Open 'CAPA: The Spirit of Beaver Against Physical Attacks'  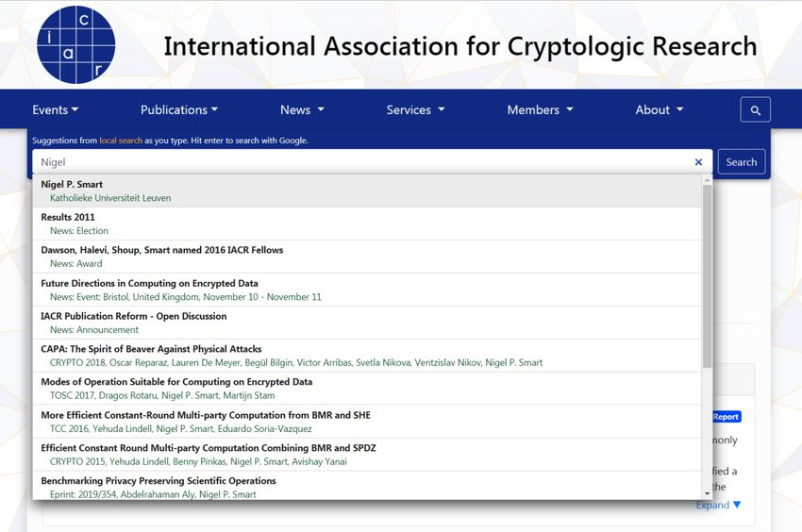(367, 356)
